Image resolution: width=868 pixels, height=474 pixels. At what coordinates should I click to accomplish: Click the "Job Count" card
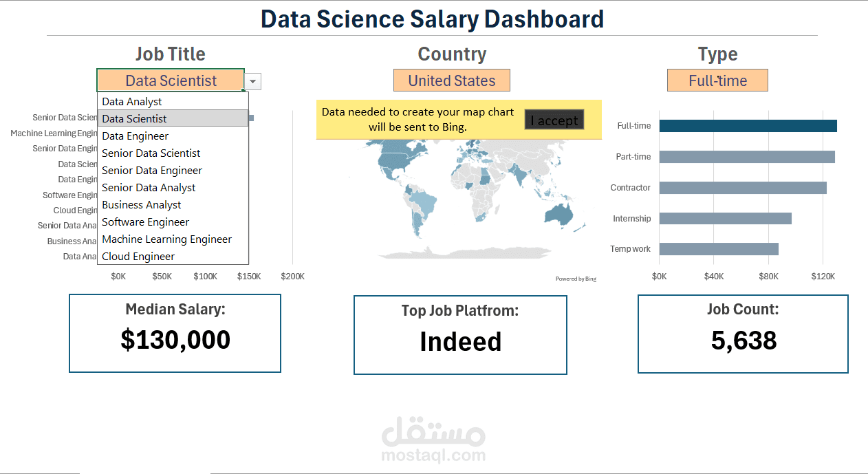coord(743,334)
